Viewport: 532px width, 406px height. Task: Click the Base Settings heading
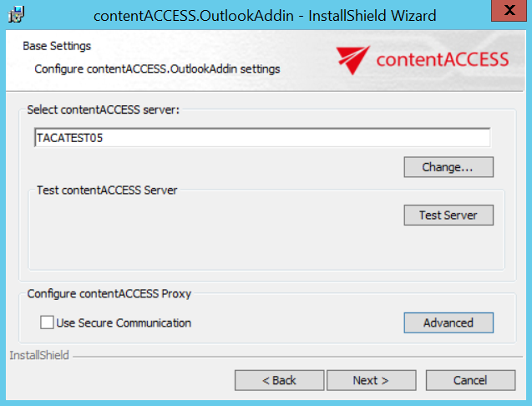click(x=57, y=46)
